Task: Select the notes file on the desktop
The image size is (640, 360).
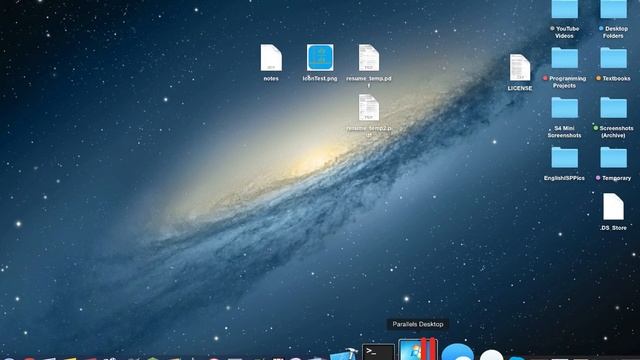Action: (x=271, y=58)
